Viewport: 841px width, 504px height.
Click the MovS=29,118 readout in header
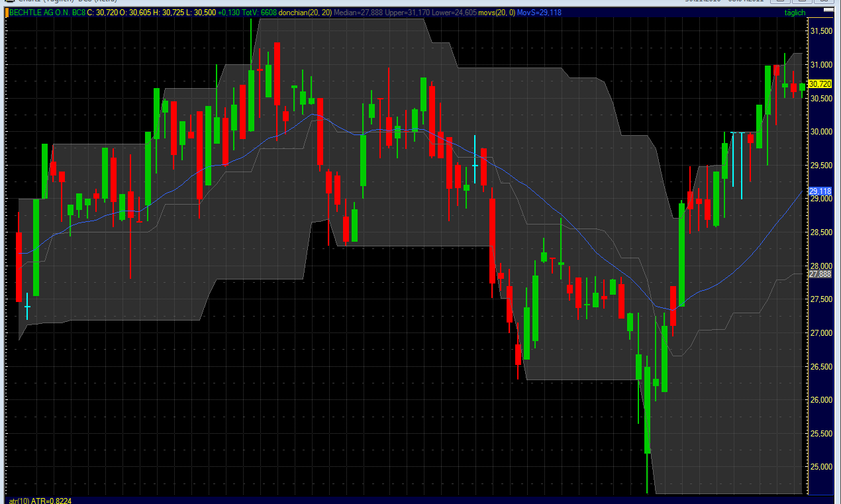click(x=539, y=12)
